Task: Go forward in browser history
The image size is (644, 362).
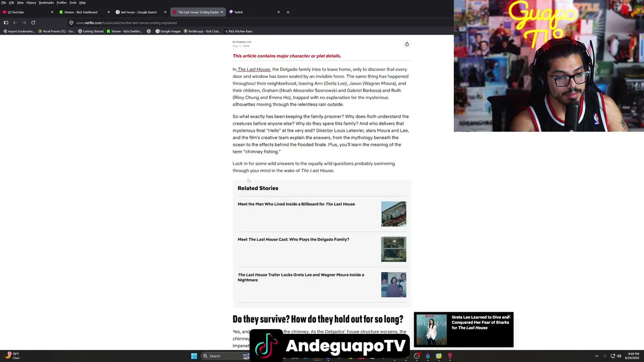Action: pyautogui.click(x=24, y=23)
